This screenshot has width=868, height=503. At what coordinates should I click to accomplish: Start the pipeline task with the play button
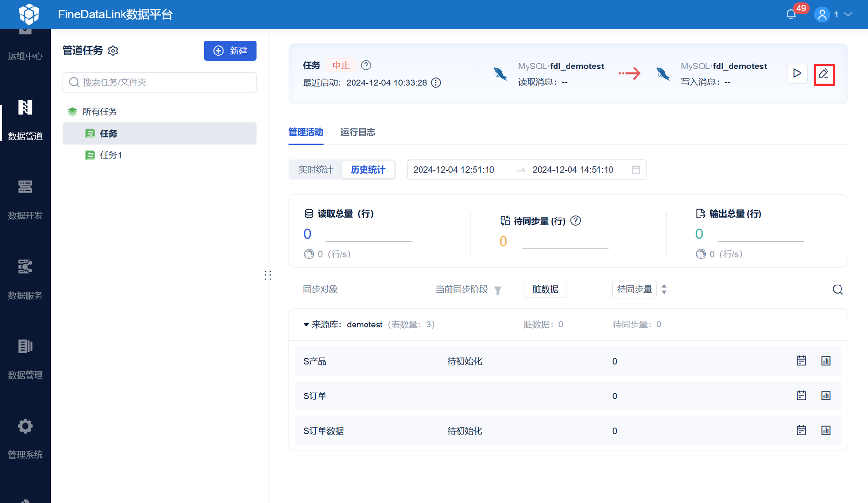pyautogui.click(x=797, y=73)
